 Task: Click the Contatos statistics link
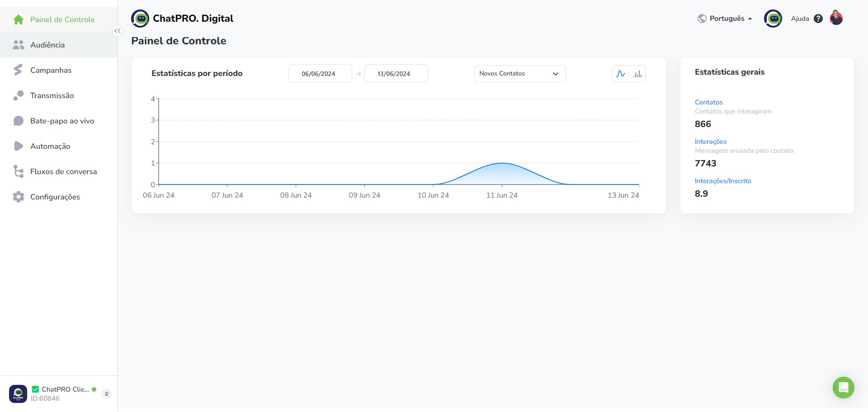pyautogui.click(x=708, y=102)
